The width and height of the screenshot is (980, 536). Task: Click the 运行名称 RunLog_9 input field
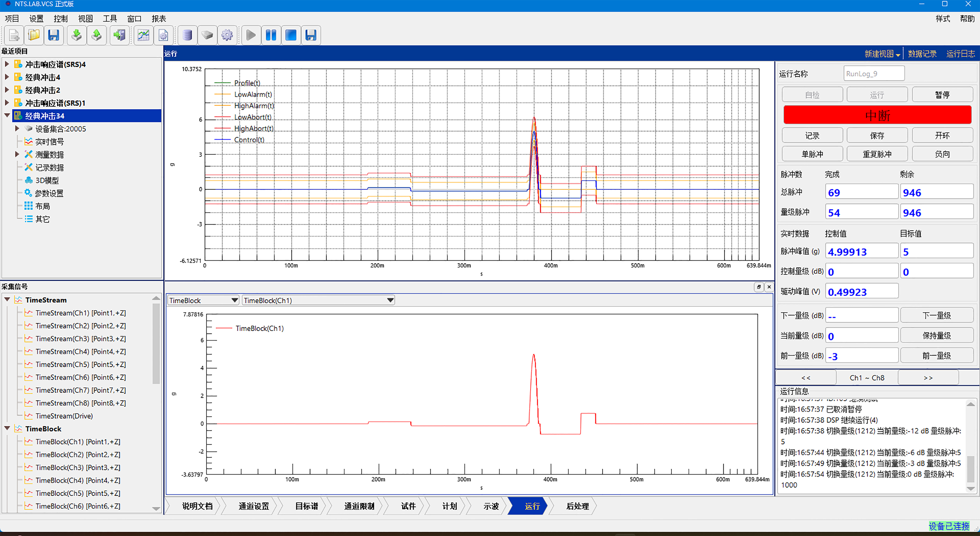point(874,74)
